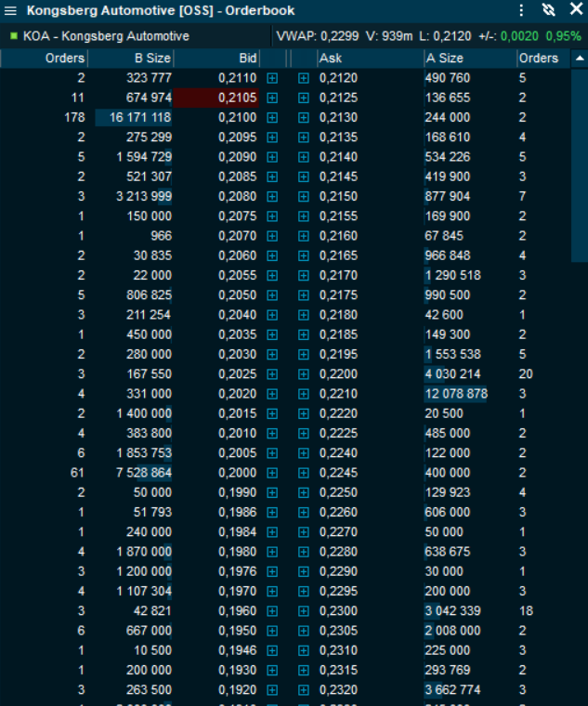
Task: Click the scroll-up arrow on the scrollbar
Action: click(580, 59)
